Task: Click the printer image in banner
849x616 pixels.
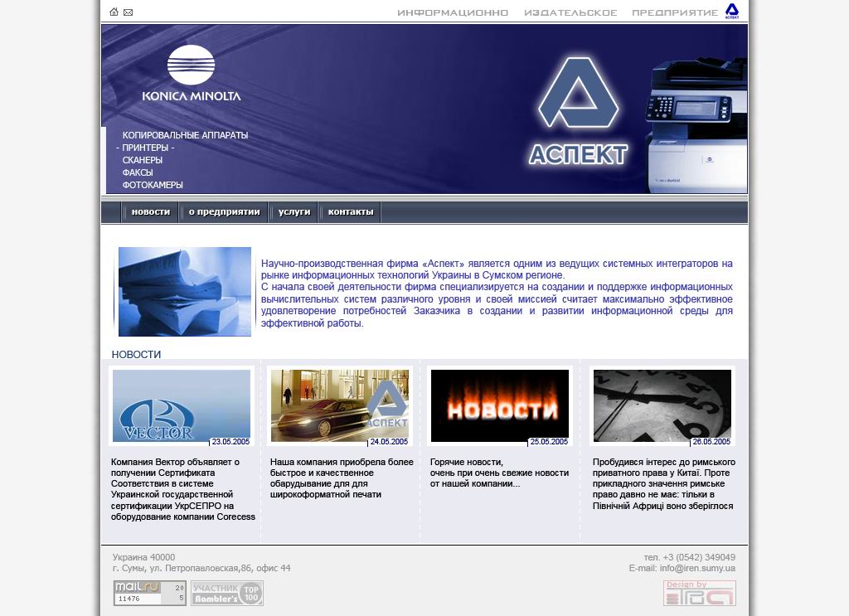Action: coord(696,125)
